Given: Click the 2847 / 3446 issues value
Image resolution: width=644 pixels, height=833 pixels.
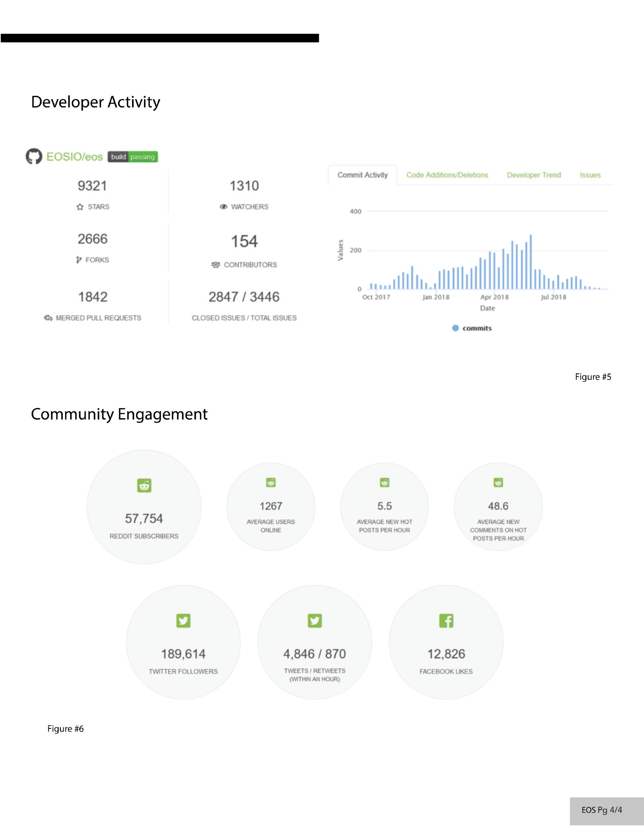Looking at the screenshot, I should click(x=244, y=297).
